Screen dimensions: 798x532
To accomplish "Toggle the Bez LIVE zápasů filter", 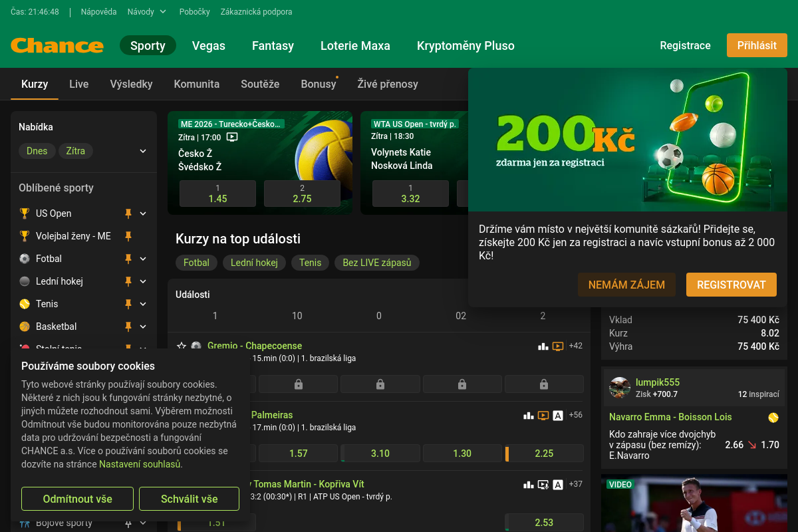I will [x=377, y=263].
